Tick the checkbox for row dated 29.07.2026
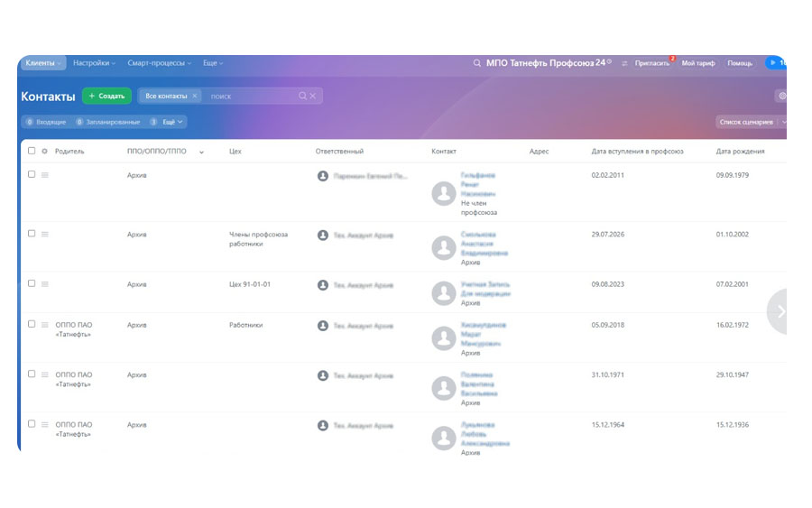This screenshot has width=812, height=508. tap(32, 234)
